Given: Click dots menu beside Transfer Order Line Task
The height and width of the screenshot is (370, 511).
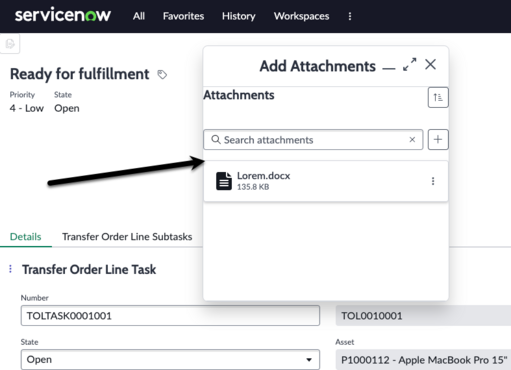Looking at the screenshot, I should tap(10, 269).
